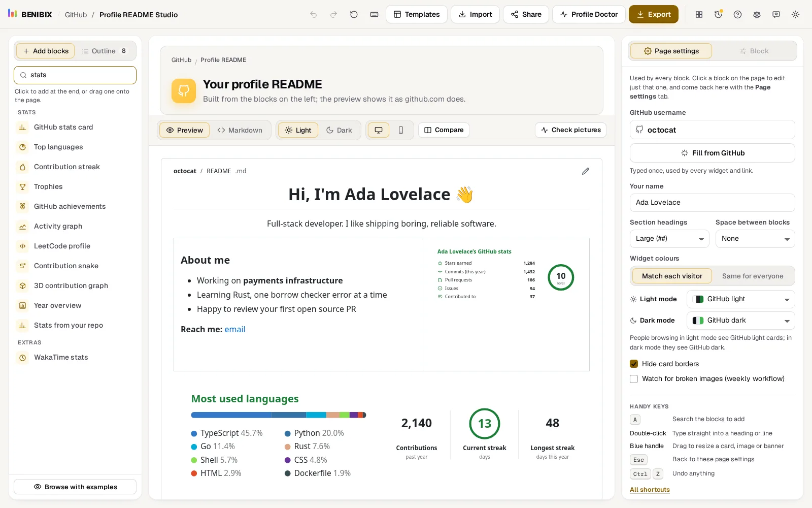812x508 pixels.
Task: Add the Contribution streak block
Action: point(75,167)
